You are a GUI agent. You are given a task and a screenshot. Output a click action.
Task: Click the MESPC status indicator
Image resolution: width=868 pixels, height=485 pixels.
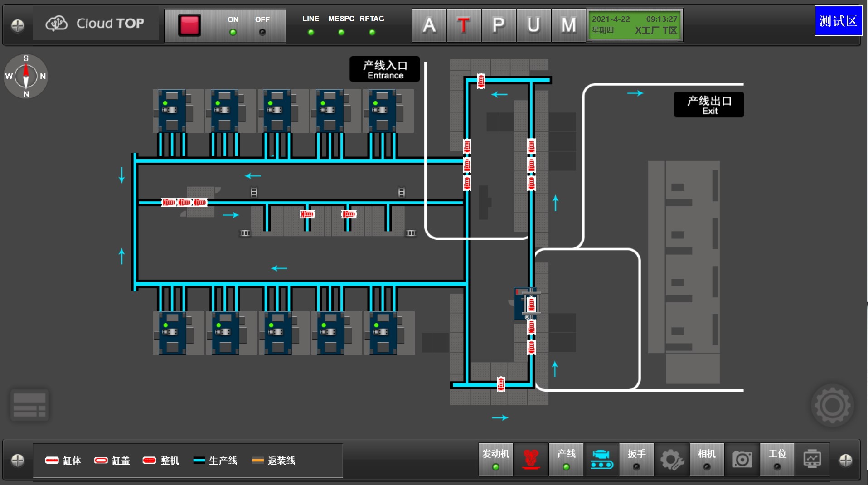tap(341, 32)
